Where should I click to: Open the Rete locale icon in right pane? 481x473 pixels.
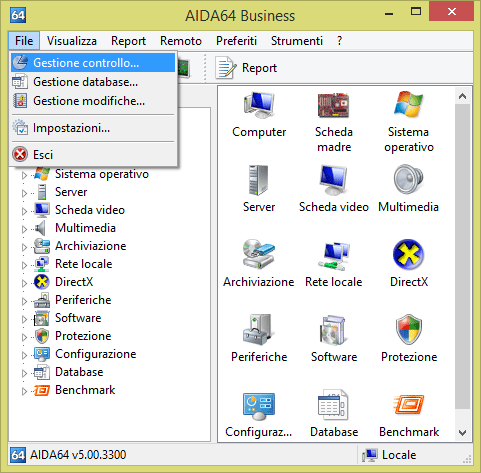334,256
